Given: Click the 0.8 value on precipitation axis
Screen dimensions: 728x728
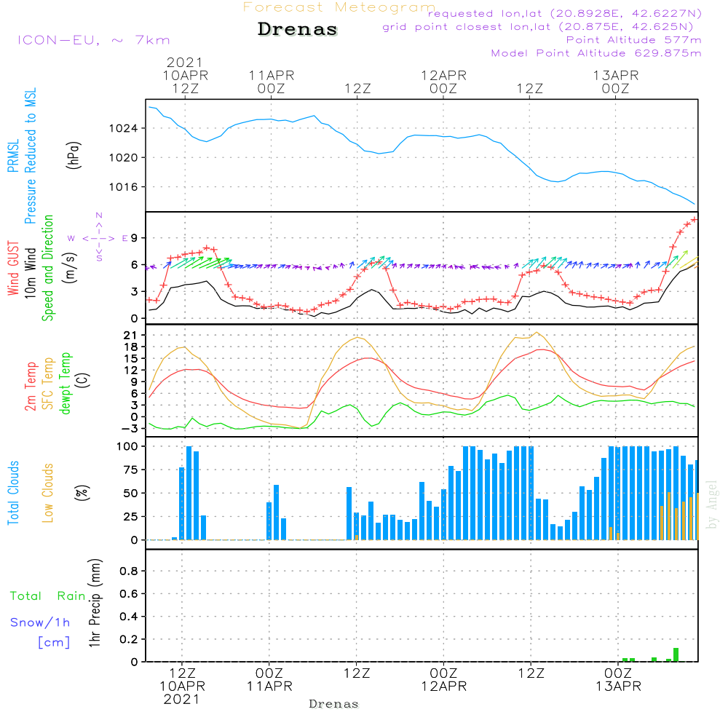Looking at the screenshot, I should pyautogui.click(x=129, y=571).
